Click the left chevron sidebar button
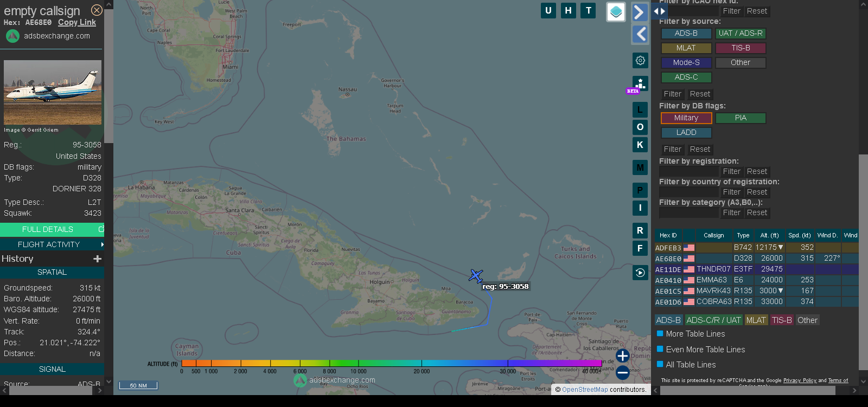The height and width of the screenshot is (407, 868). (640, 34)
